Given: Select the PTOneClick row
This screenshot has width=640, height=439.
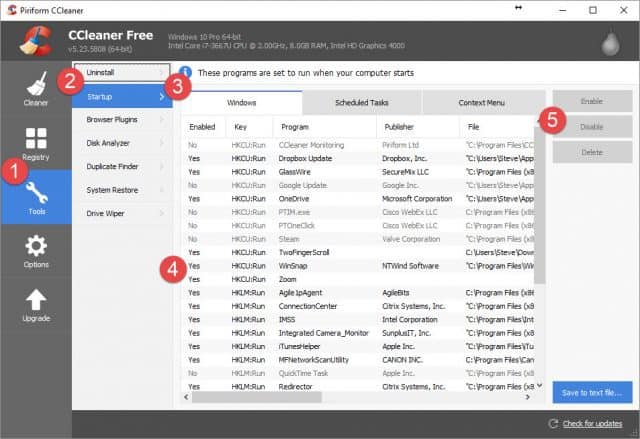Looking at the screenshot, I should 358,226.
